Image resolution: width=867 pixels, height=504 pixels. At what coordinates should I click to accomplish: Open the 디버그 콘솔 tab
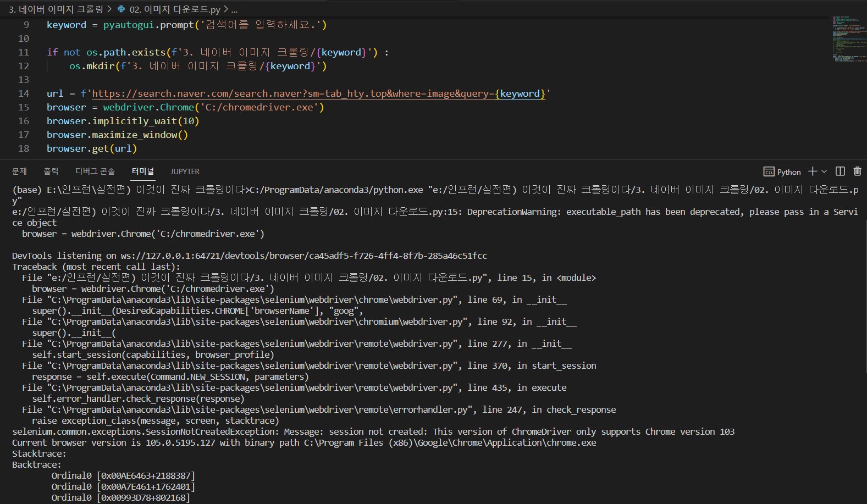coord(95,171)
